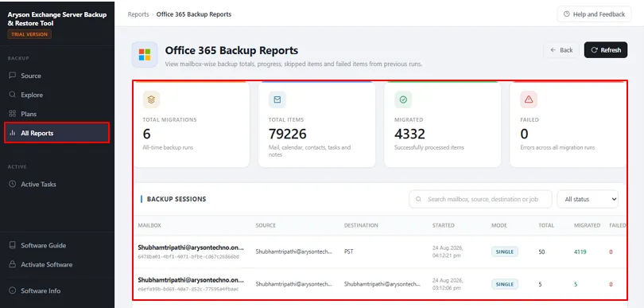
Task: Select the Migrated checkmark icon
Action: [x=403, y=99]
